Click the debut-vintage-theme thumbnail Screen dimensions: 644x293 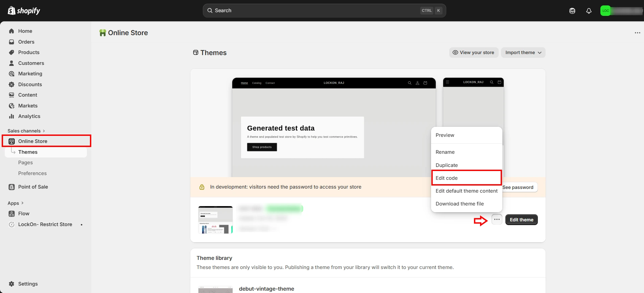coord(215,289)
